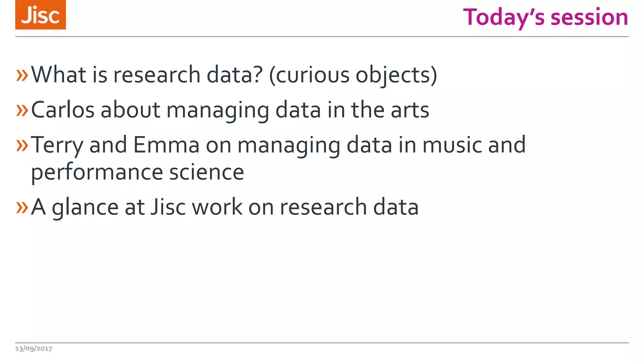Click the words 'music and' in the third bullet
644x362 pixels.
click(x=474, y=145)
